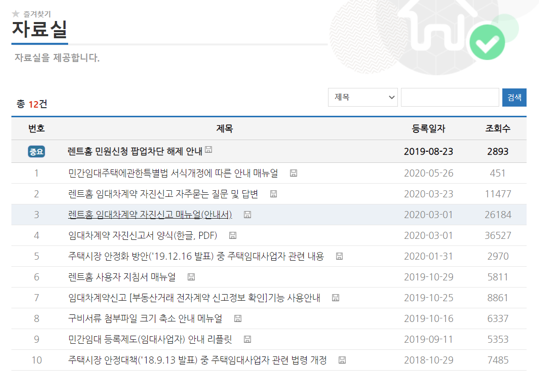Screen dimensions: 539x381
Task: Click attachment icon for 자진신고 매뉴얼(안내서) row
Action: coord(247,215)
